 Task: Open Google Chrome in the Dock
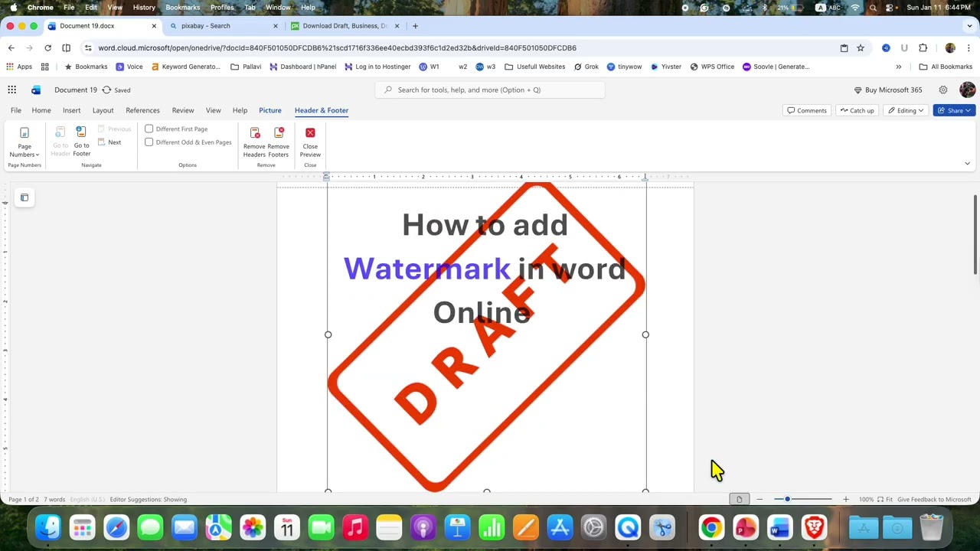[711, 527]
